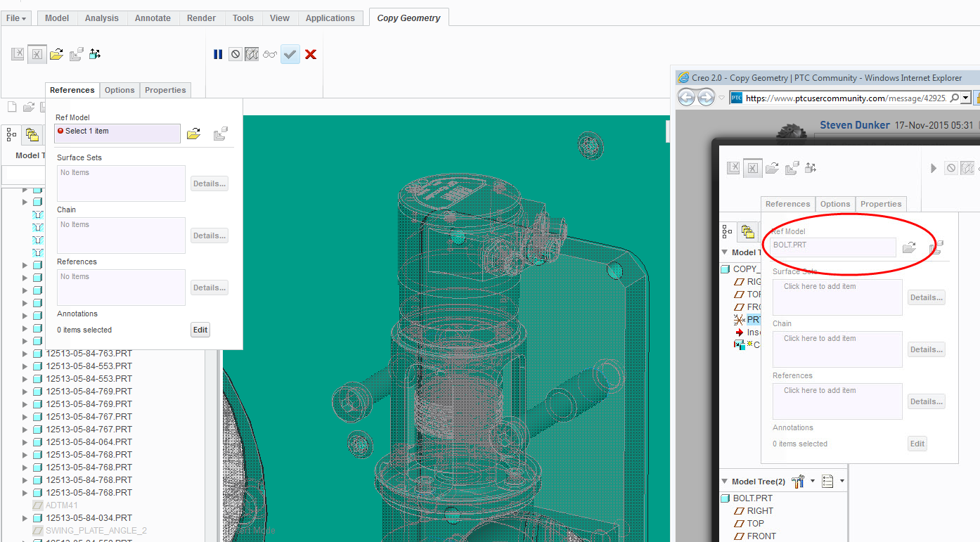Switch to the View ribbon tab
This screenshot has width=980, height=542.
click(x=280, y=18)
